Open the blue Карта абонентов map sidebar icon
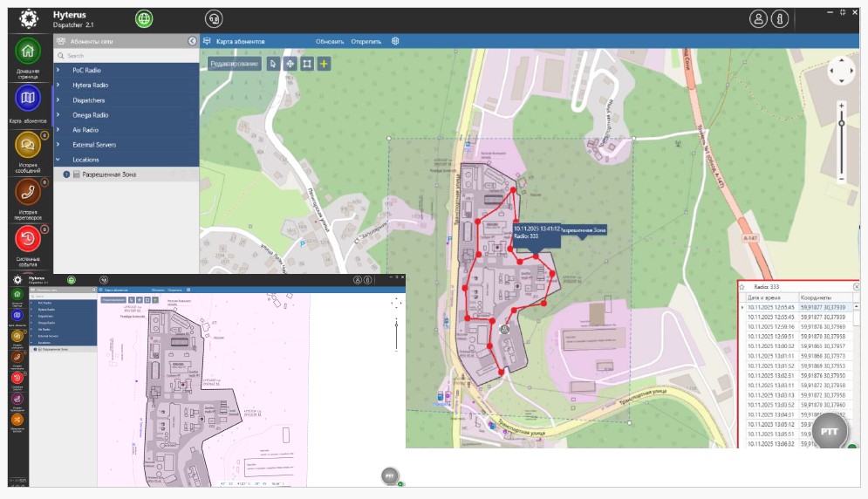This screenshot has height=499, width=868. click(x=28, y=99)
